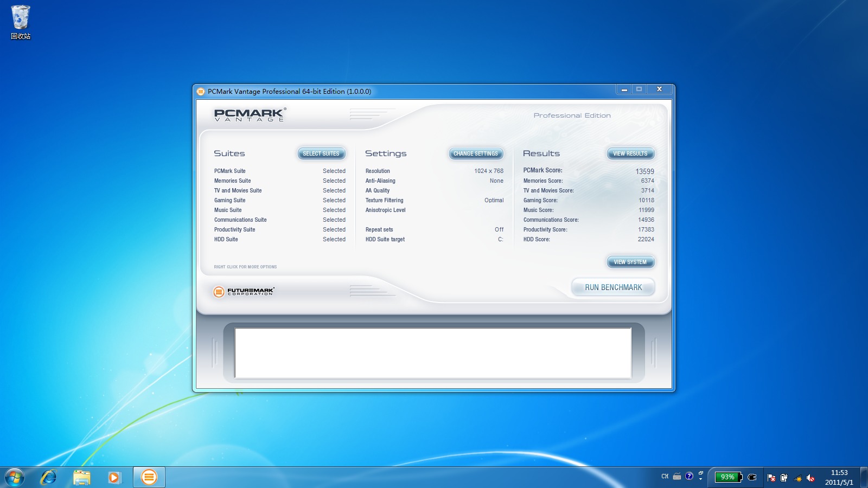The height and width of the screenshot is (488, 868).
Task: Start the test with RUN BENCHMARK
Action: (x=613, y=287)
